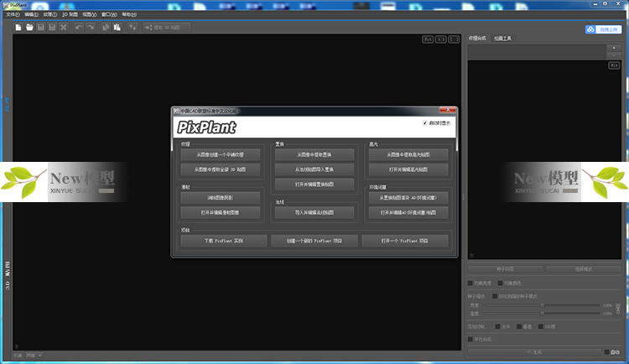
Task: Open the tiling dropdown at the bottom left
Action: [34, 356]
